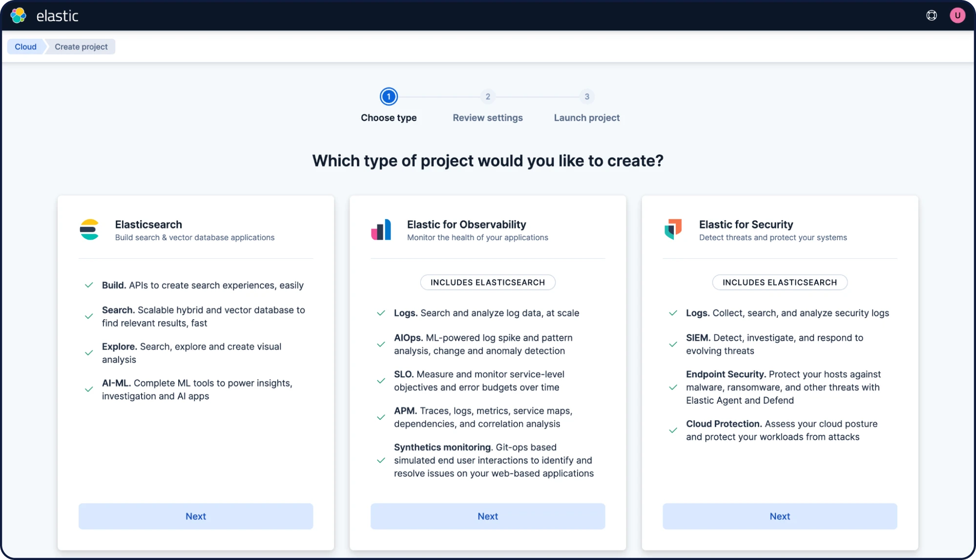The width and height of the screenshot is (976, 560).
Task: Click 'Cloud Protection. Assess your cloud posture' text
Action: (782, 430)
